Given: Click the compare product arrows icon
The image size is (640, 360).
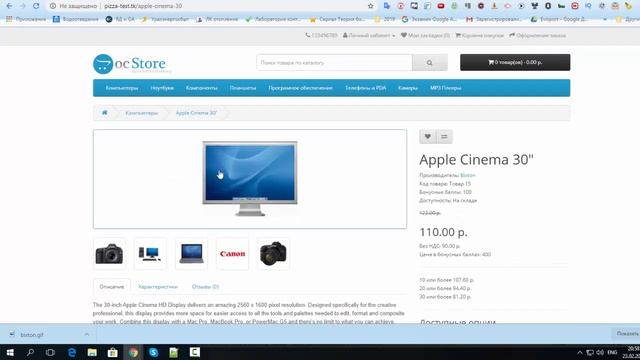Looking at the screenshot, I should click(444, 137).
